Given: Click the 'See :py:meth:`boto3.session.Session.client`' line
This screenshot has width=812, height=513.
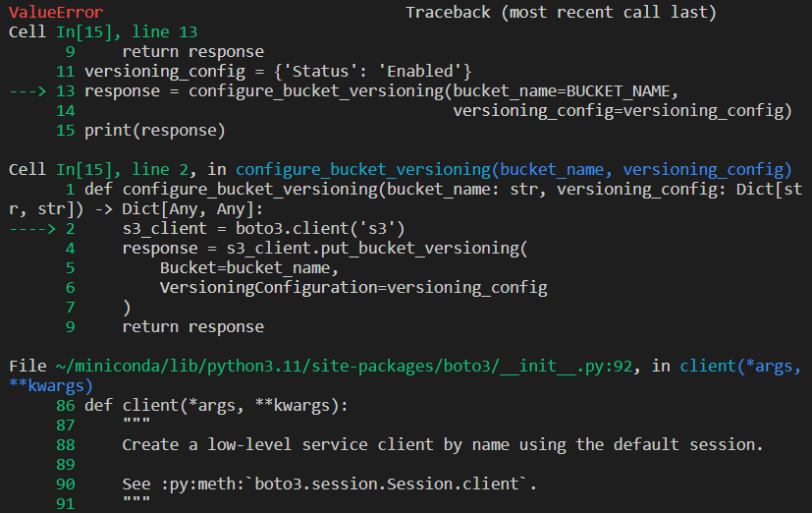Looking at the screenshot, I should click(329, 484).
